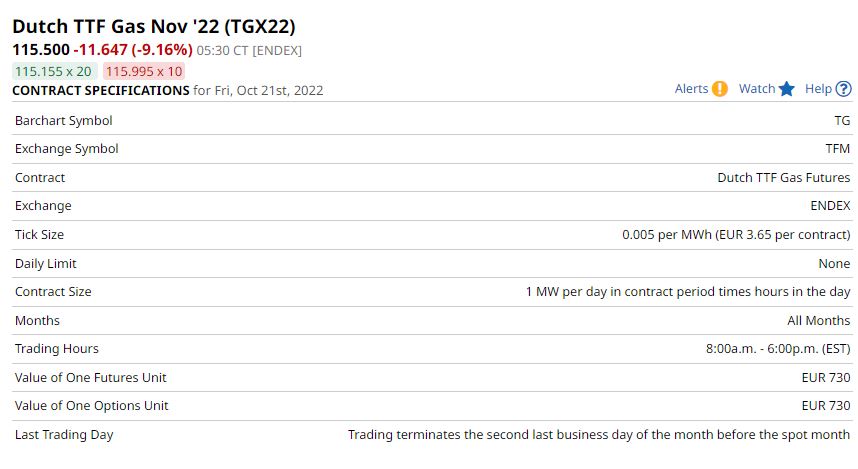Screen dimensions: 858x469
Task: Click the red ask quote 115.995 x 10
Action: pyautogui.click(x=144, y=71)
